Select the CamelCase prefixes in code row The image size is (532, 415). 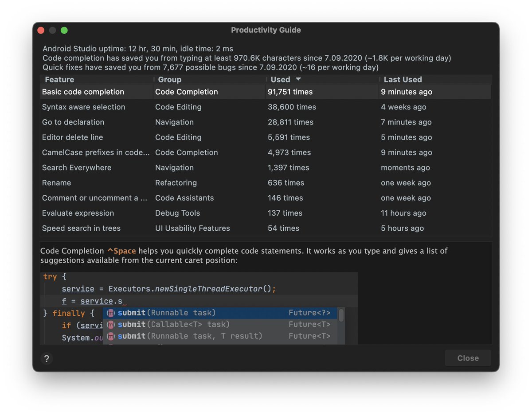[266, 152]
